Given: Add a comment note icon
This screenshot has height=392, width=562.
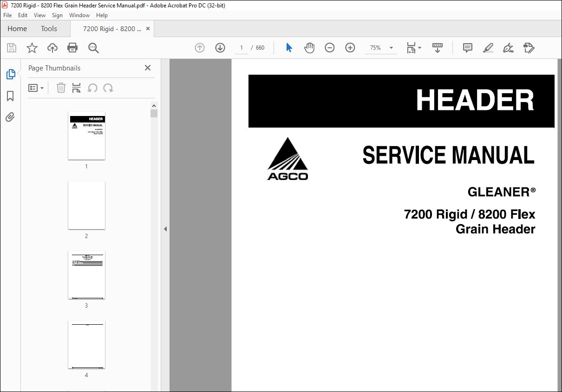Looking at the screenshot, I should (x=468, y=48).
